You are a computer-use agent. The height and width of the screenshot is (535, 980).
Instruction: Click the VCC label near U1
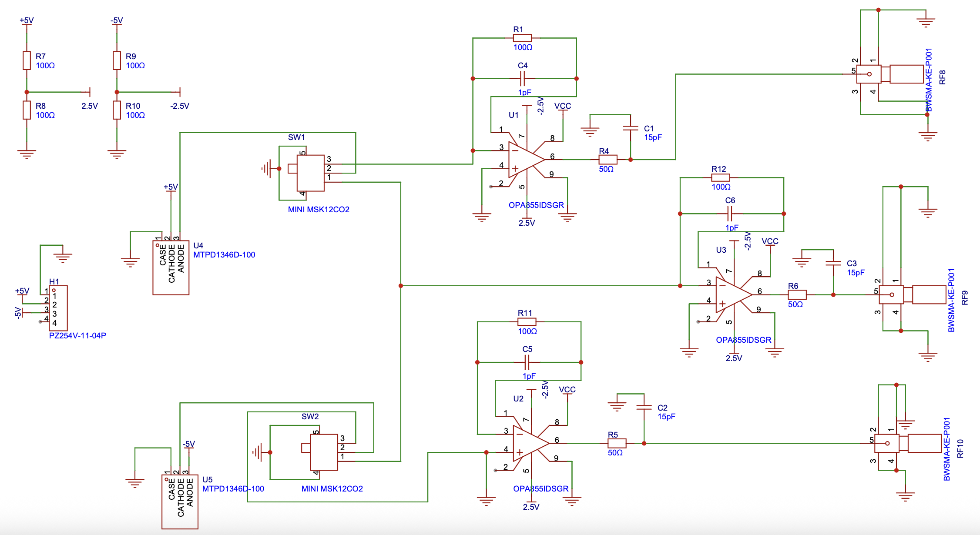tap(563, 106)
